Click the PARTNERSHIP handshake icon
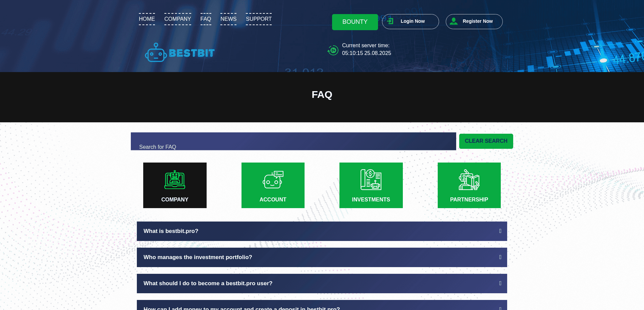This screenshot has width=644, height=310. (x=469, y=180)
